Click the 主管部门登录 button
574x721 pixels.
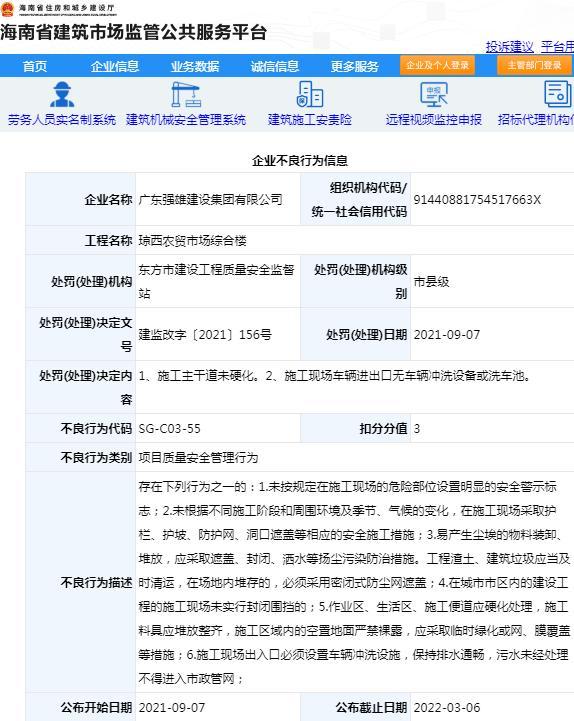point(534,65)
